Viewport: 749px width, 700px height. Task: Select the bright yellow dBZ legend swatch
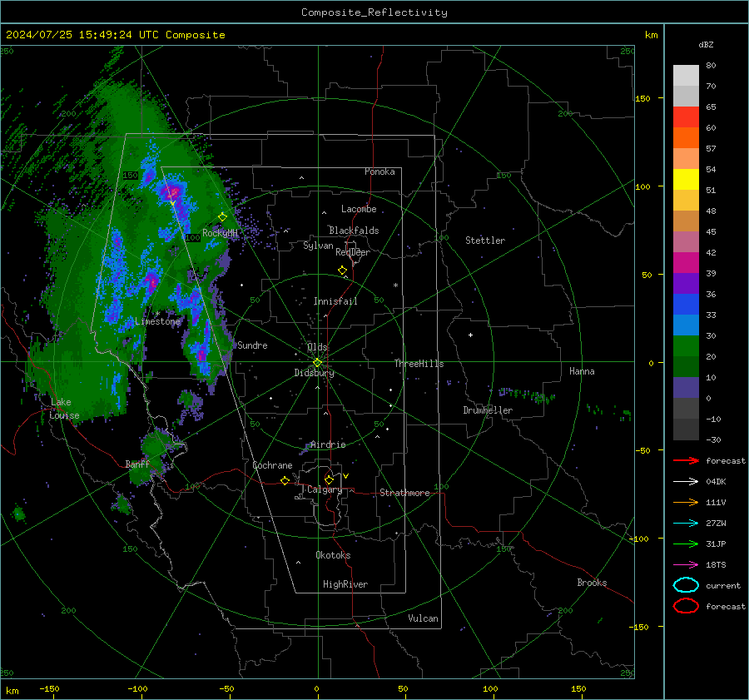(686, 180)
